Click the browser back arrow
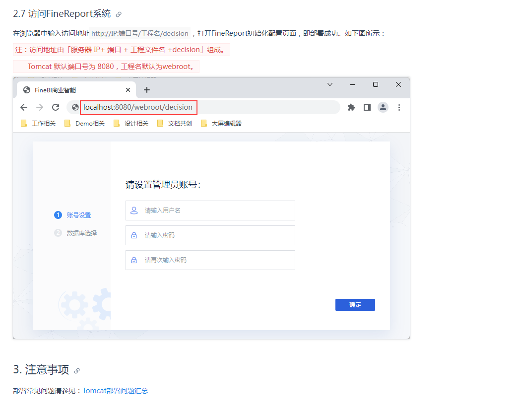Image resolution: width=518 pixels, height=420 pixels. (24, 107)
